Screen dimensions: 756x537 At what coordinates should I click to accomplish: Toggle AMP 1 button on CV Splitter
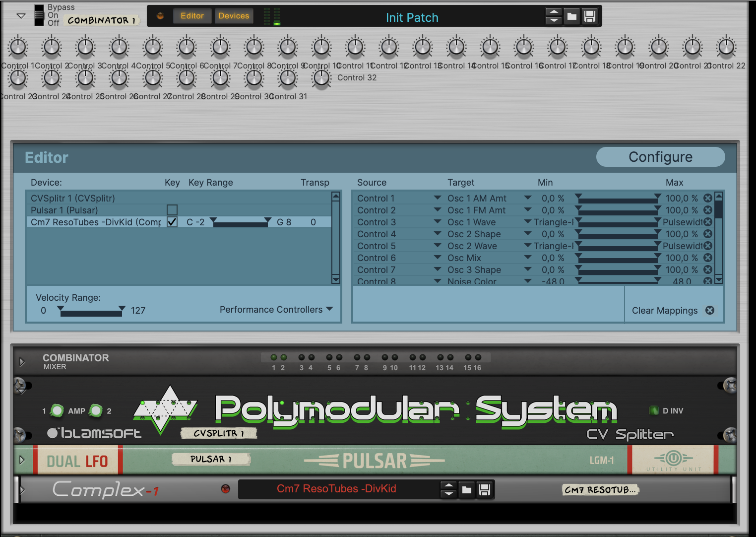pos(58,410)
